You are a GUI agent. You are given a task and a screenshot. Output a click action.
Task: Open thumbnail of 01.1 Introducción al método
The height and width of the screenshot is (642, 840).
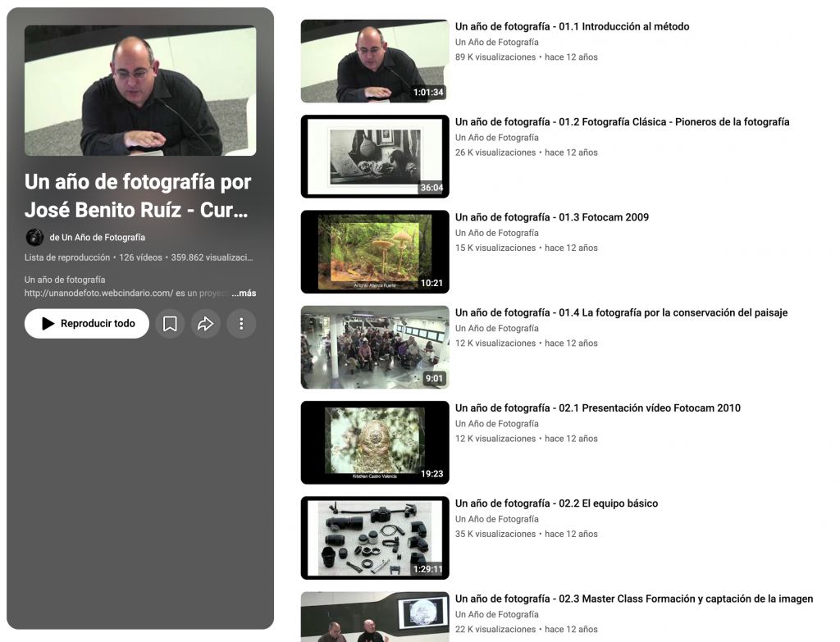pos(375,61)
